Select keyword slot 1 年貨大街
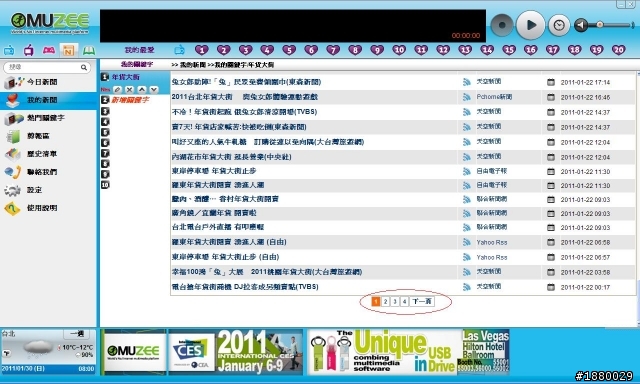This screenshot has height=384, width=640. tap(126, 77)
